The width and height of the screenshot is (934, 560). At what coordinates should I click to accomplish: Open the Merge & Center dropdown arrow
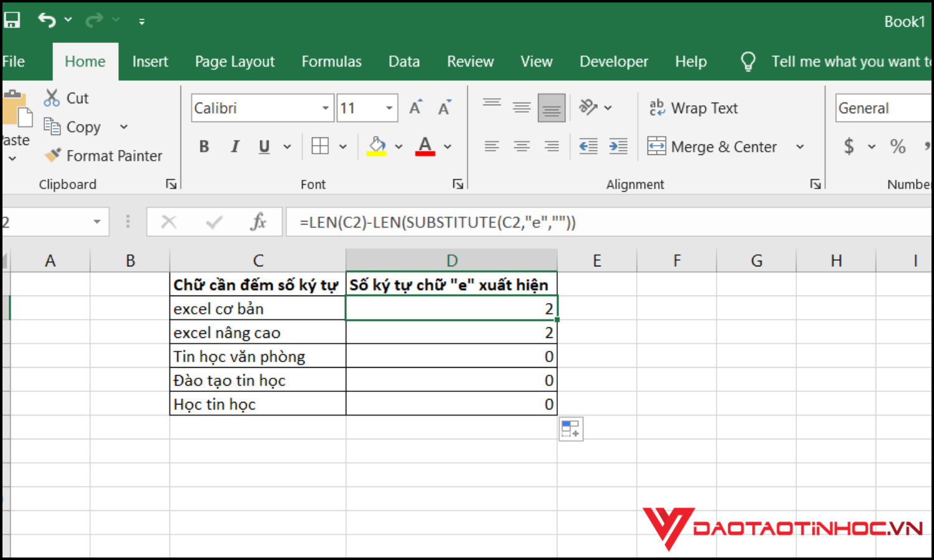pyautogui.click(x=801, y=146)
